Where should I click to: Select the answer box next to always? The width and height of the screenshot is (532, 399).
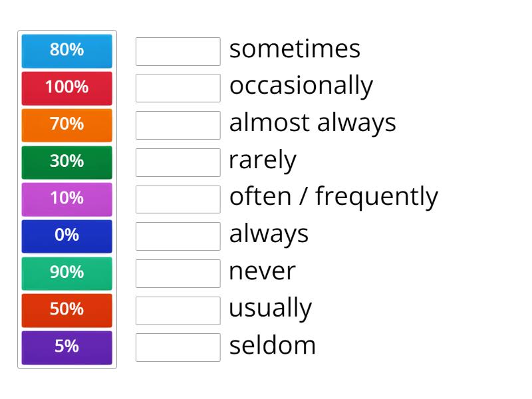[x=178, y=236]
